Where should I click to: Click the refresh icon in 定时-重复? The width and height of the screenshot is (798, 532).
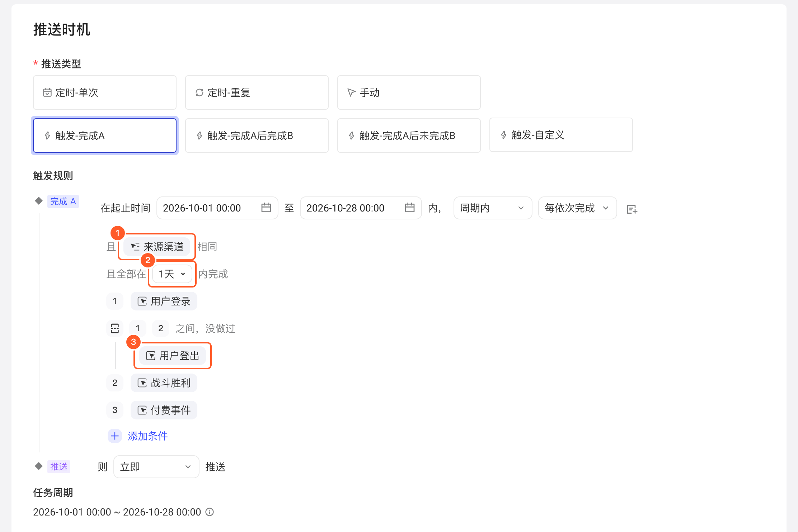pyautogui.click(x=199, y=92)
